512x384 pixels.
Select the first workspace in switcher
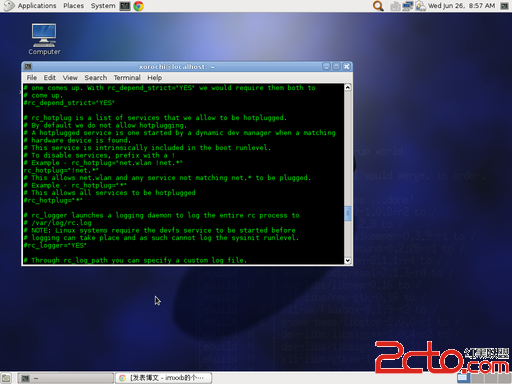(x=463, y=378)
